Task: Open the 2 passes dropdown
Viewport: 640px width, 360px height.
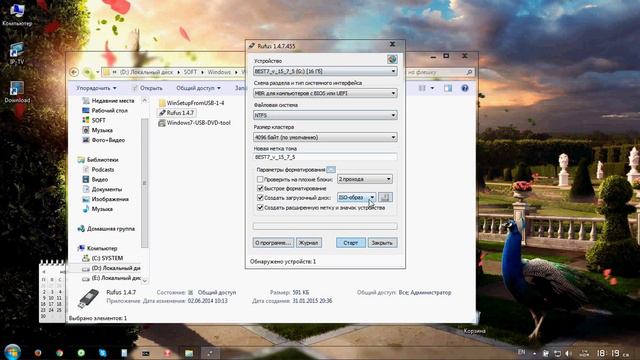Action: 364,179
